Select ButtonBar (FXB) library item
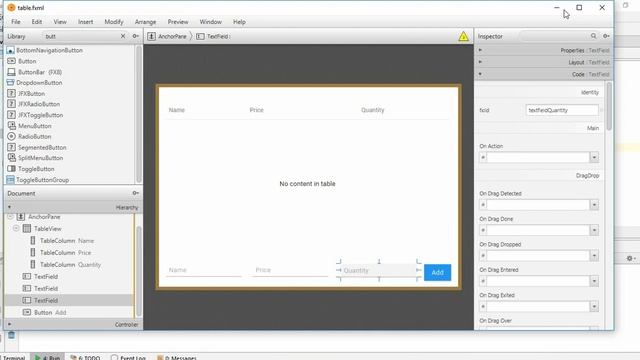This screenshot has width=640, height=360. click(x=40, y=72)
